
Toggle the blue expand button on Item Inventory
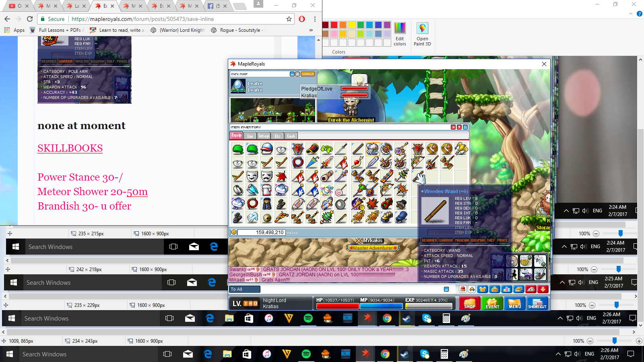click(465, 127)
